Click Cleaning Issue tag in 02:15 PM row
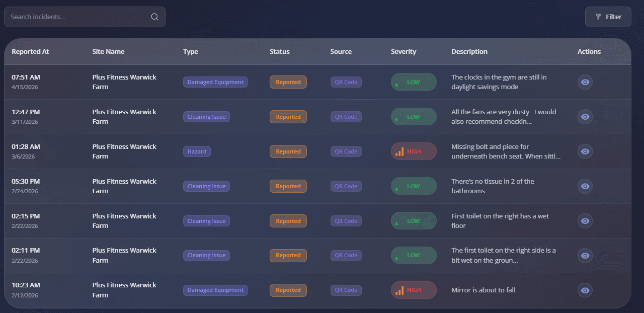The image size is (644, 313). [x=206, y=221]
